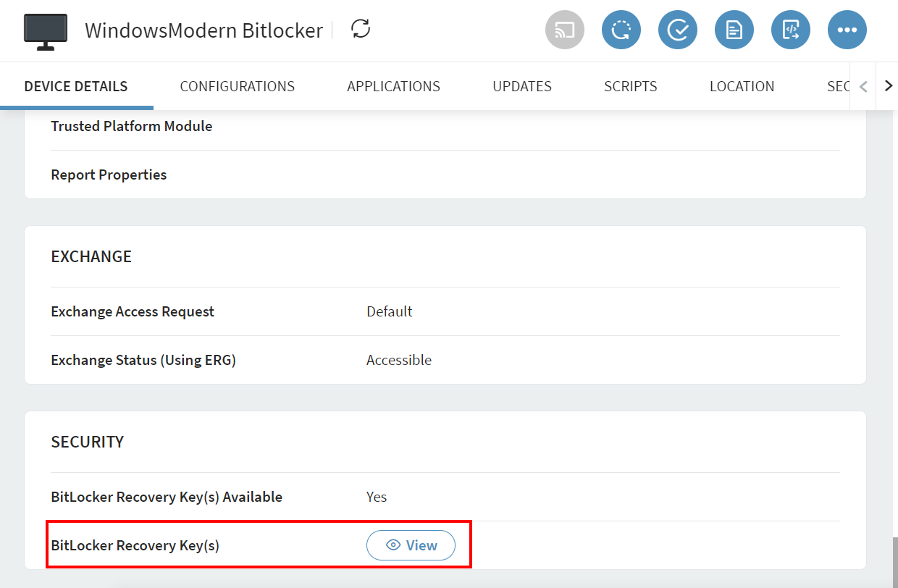Screen dimensions: 898x588
Task: Select the Device Details tab
Action: click(x=76, y=86)
